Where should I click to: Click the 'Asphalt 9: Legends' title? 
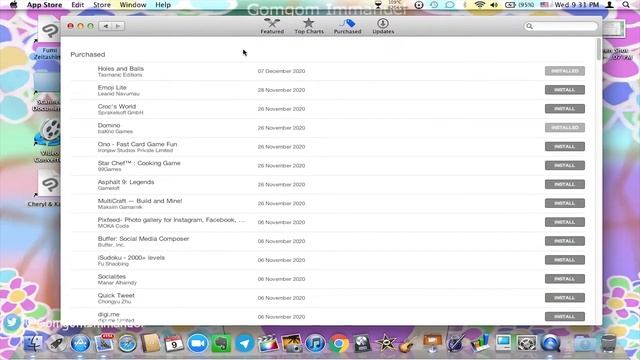click(x=126, y=182)
